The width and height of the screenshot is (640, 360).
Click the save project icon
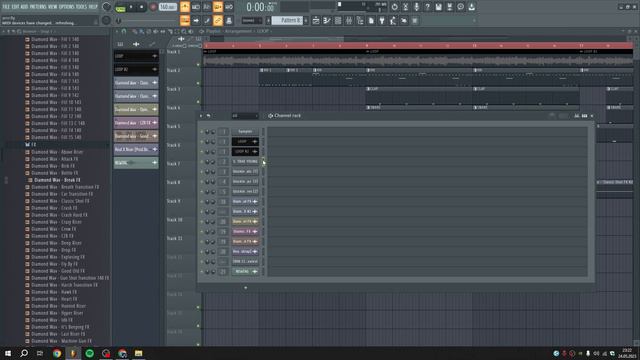438,7
